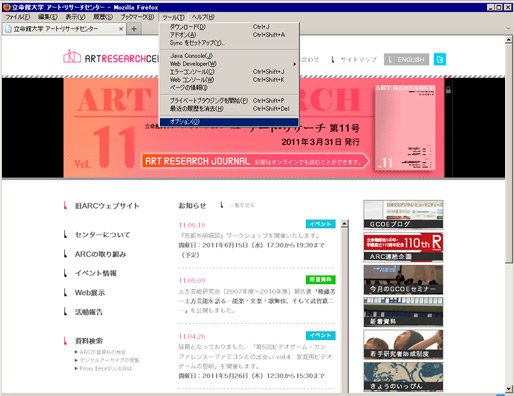
Task: Open ARCの取り組み sidebar link
Action: click(100, 254)
